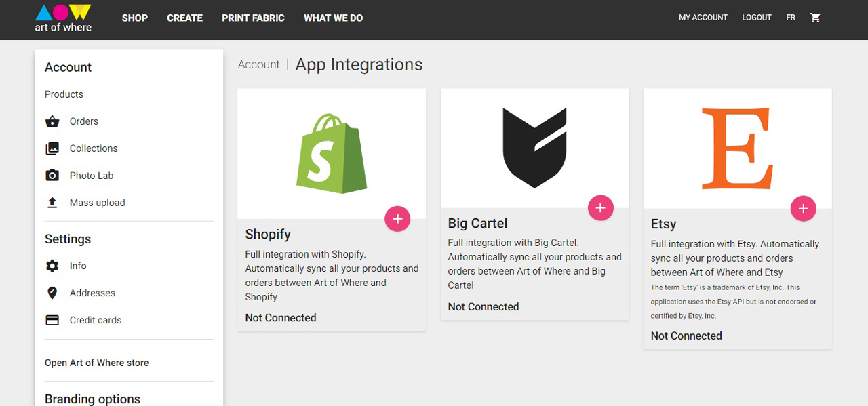Switch language to FR
The height and width of the screenshot is (406, 868).
(x=791, y=18)
